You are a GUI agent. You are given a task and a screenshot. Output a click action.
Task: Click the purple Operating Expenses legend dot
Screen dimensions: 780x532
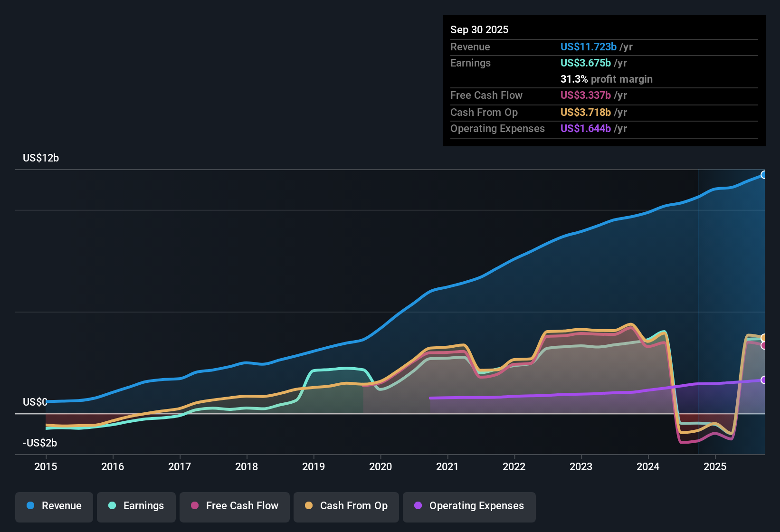pos(417,506)
